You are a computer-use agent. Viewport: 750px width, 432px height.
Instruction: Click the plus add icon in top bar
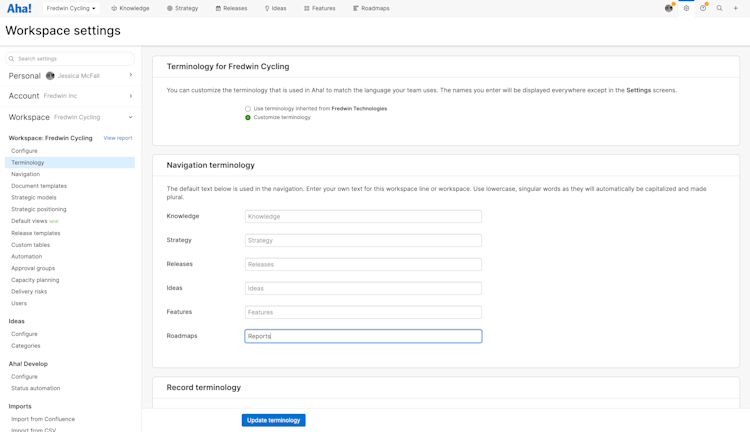click(x=736, y=8)
